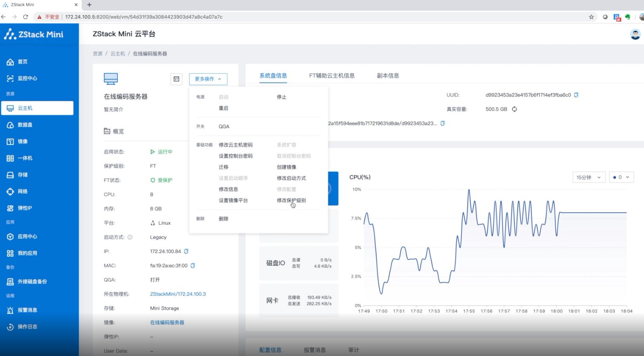The height and width of the screenshot is (356, 644).
Task: Open a new browser tab
Action: tap(89, 5)
